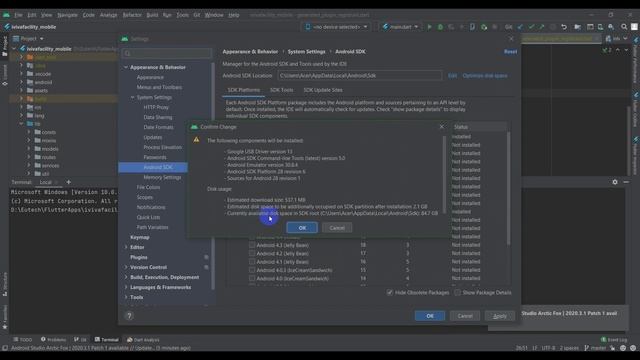Click the gear icon in notifications panel
The image size is (640, 360).
point(615,182)
